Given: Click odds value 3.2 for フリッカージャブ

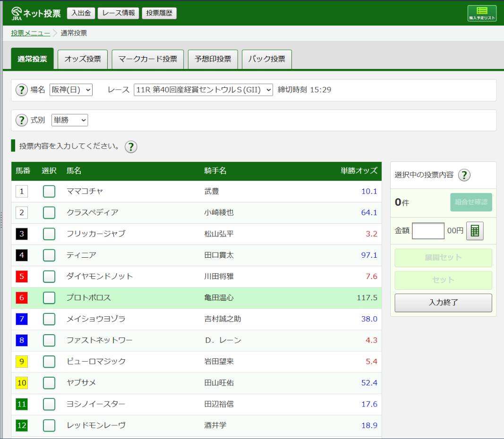Looking at the screenshot, I should [371, 234].
